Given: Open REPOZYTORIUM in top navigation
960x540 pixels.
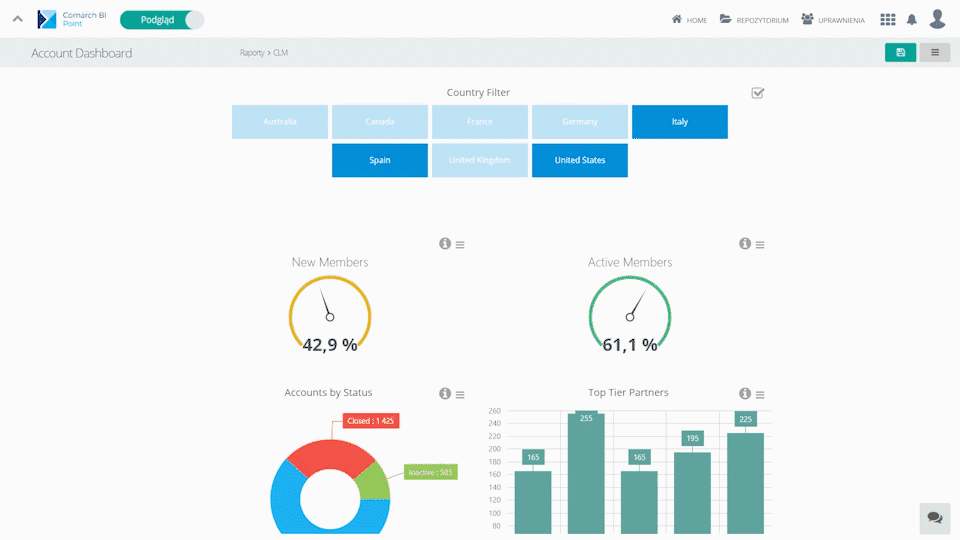Looking at the screenshot, I should [x=754, y=20].
